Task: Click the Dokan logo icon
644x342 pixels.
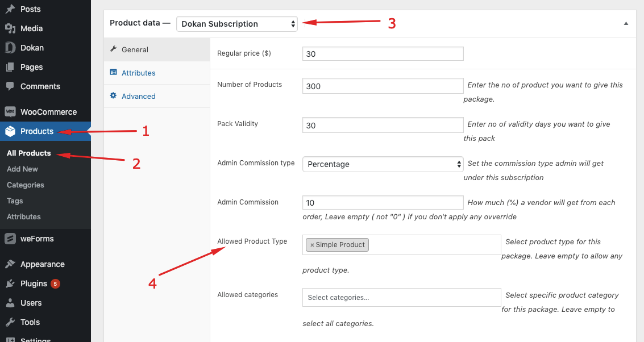Action: pyautogui.click(x=10, y=48)
